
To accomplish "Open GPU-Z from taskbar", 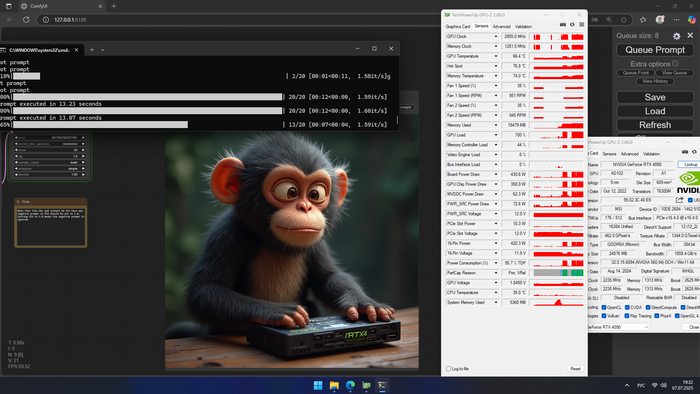I will click(366, 385).
